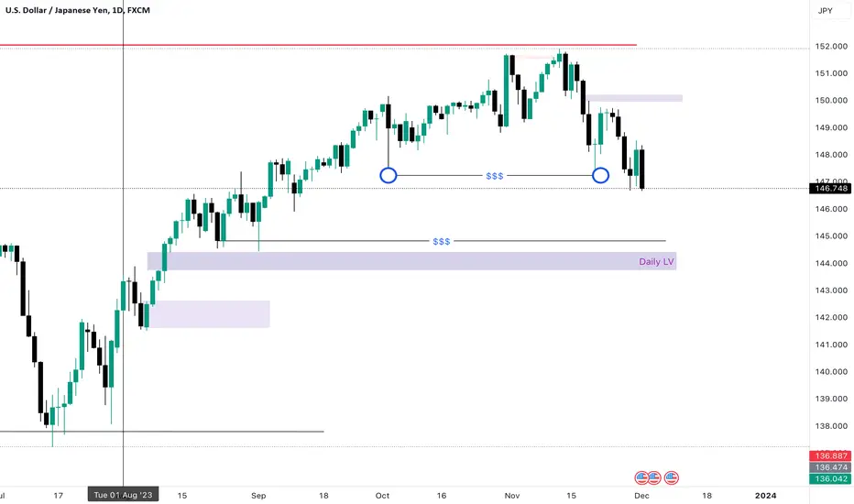
Task: Select the lower $$$ text label near 145
Action: coord(441,241)
